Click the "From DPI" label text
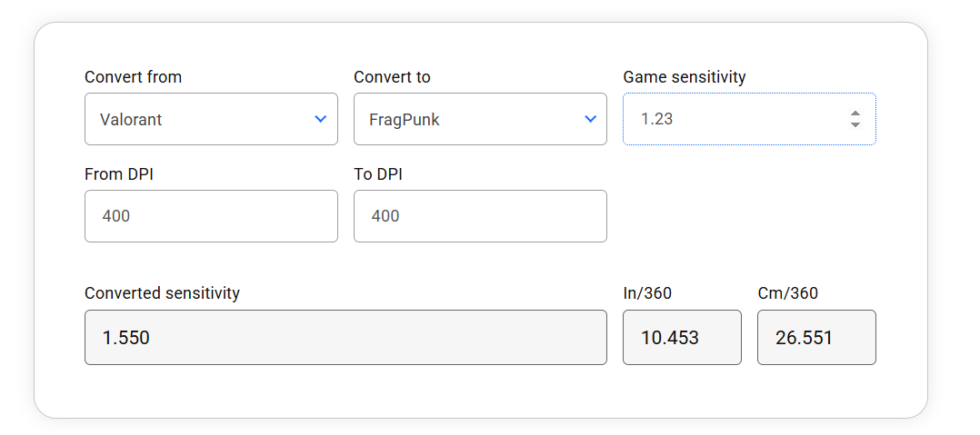The width and height of the screenshot is (980, 435). [x=119, y=174]
